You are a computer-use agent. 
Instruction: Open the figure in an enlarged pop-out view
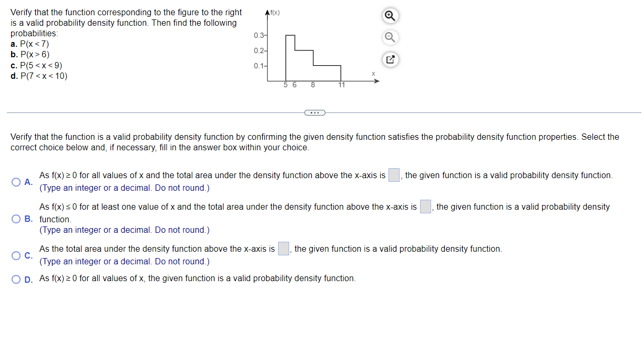390,59
